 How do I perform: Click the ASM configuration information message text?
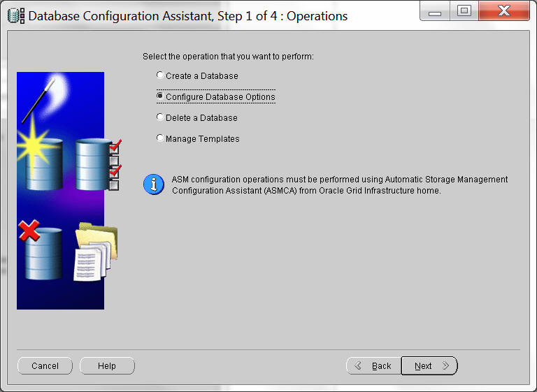click(x=339, y=184)
